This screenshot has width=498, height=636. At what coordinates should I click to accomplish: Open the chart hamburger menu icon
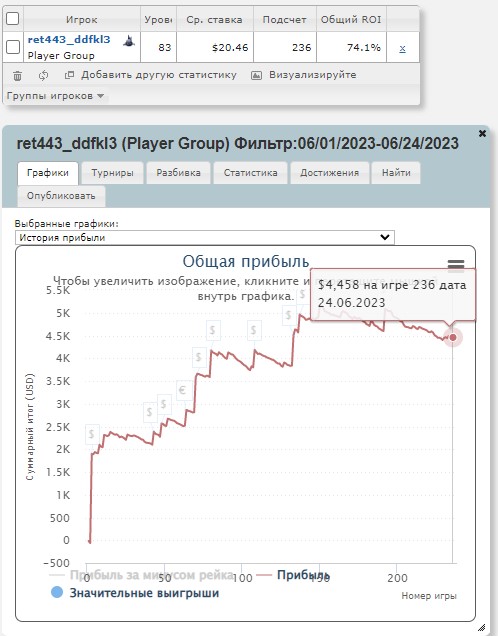click(456, 265)
